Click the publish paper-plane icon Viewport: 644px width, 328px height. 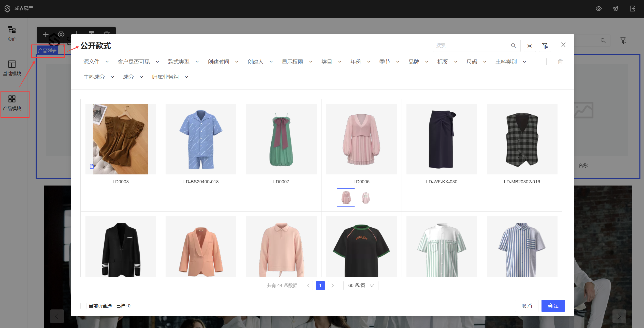pyautogui.click(x=616, y=9)
